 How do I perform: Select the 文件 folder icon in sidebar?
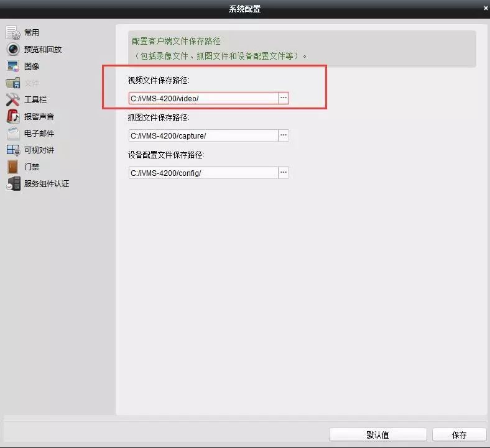(x=13, y=83)
